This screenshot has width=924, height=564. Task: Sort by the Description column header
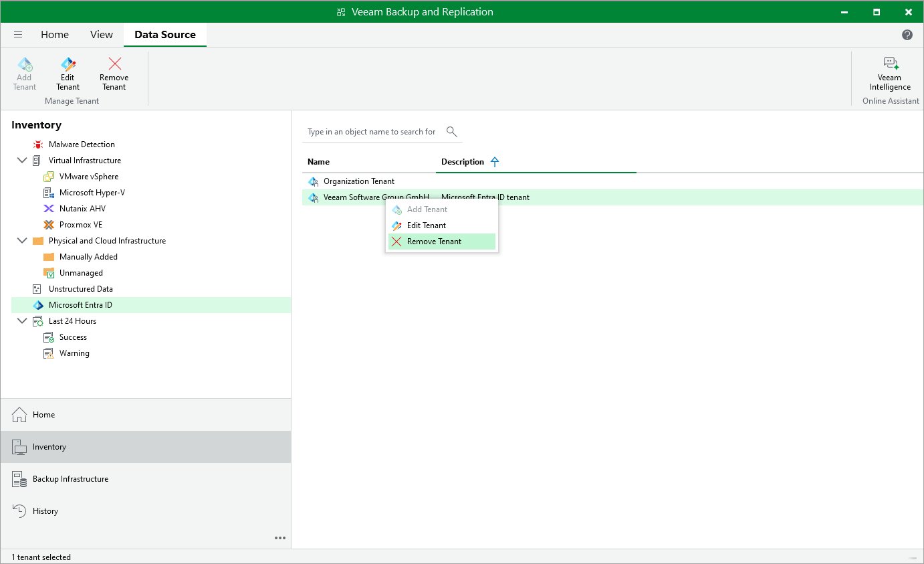tap(463, 162)
